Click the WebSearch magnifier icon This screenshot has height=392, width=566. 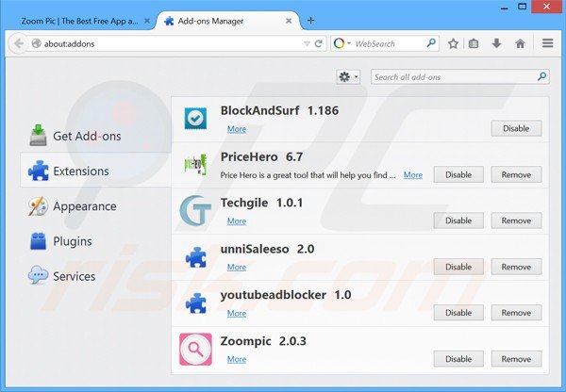(431, 43)
